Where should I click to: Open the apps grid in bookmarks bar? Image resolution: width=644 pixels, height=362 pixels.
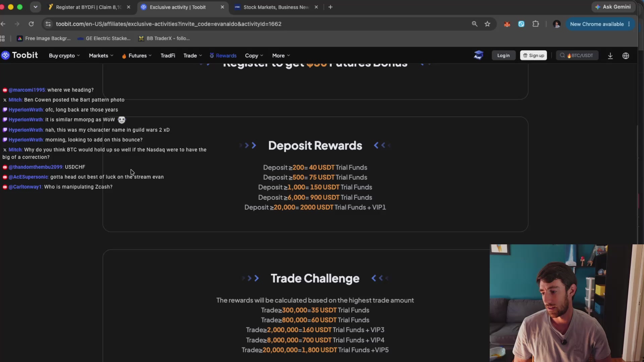[2, 39]
